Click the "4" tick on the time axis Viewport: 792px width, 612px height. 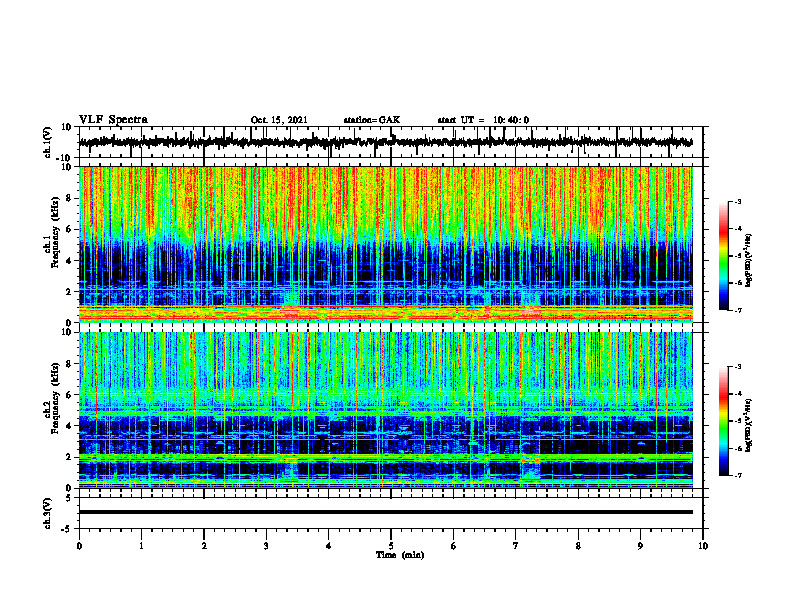click(329, 546)
